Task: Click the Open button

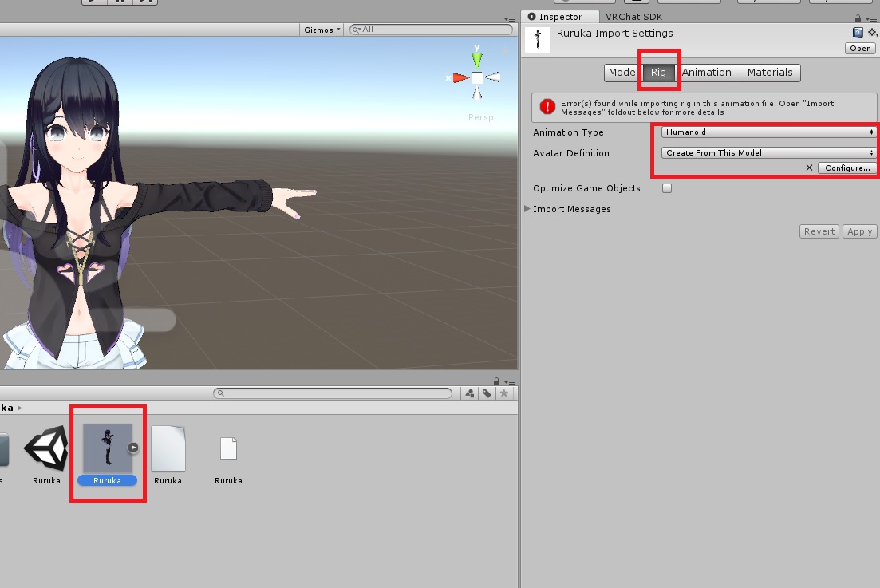Action: coord(860,48)
